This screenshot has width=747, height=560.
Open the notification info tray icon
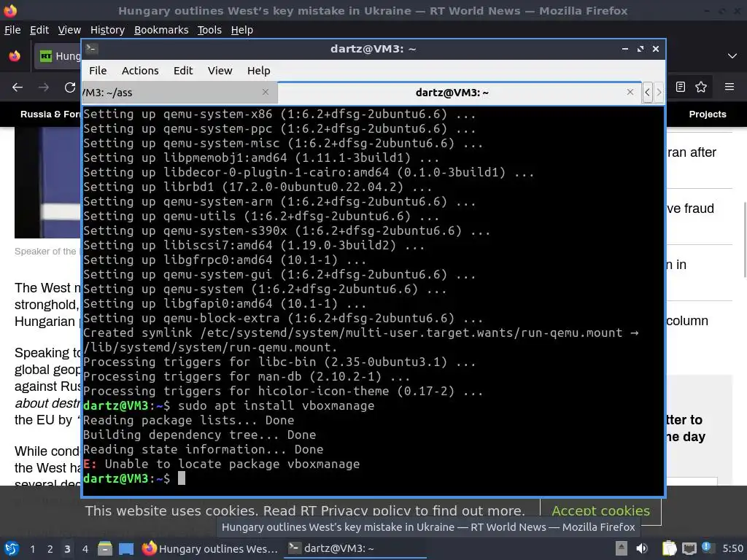(x=708, y=548)
